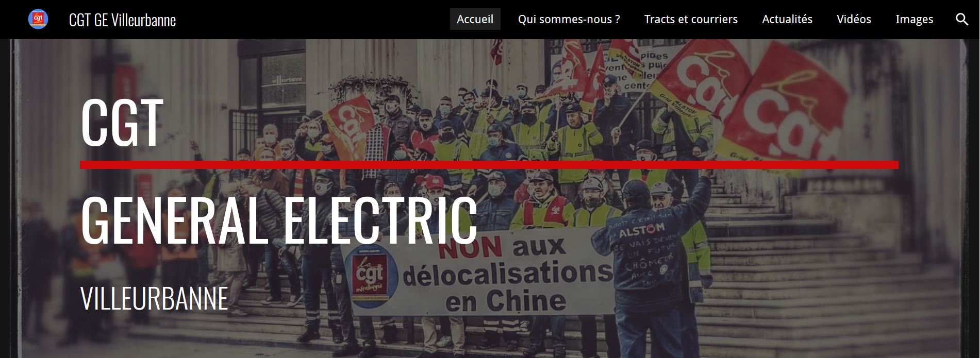Screen dimensions: 980x358
Task: Select the Actualités menu item
Action: click(787, 19)
